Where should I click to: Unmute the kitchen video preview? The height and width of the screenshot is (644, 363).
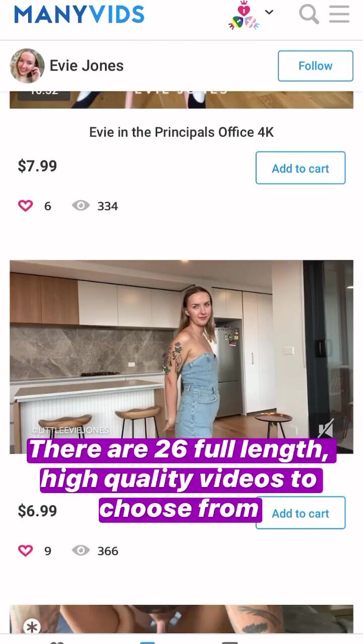pos(325,430)
